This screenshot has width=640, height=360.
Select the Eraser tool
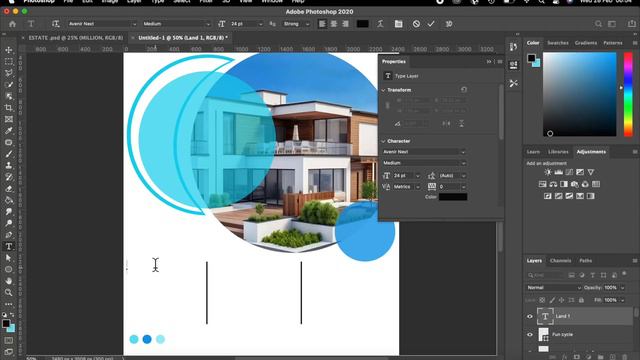pos(9,189)
